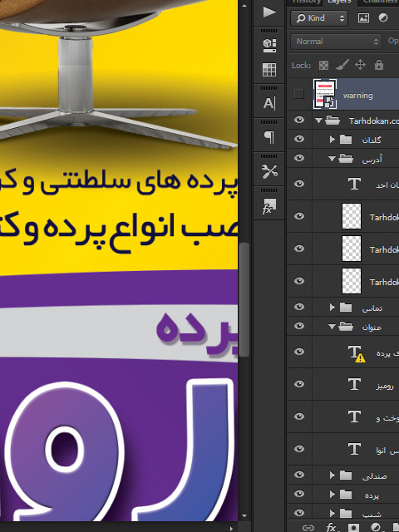Select the Tarhdokan.com group name

click(374, 121)
